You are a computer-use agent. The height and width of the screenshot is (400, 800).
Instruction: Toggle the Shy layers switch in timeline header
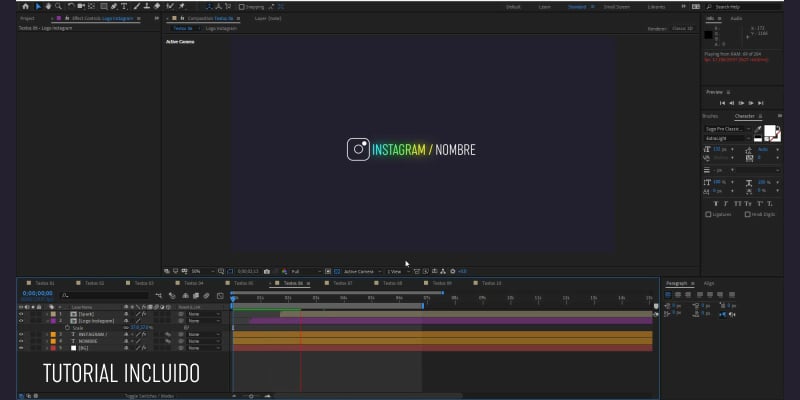point(185,295)
